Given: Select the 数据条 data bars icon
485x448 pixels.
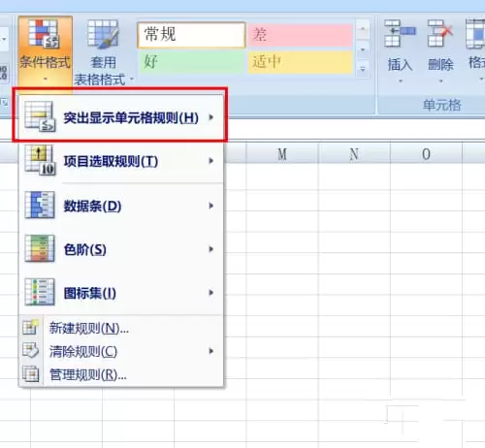Looking at the screenshot, I should click(40, 205).
